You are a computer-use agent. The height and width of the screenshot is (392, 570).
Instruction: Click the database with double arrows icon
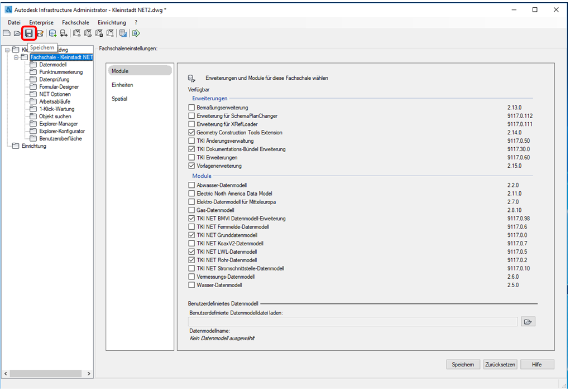pos(64,33)
